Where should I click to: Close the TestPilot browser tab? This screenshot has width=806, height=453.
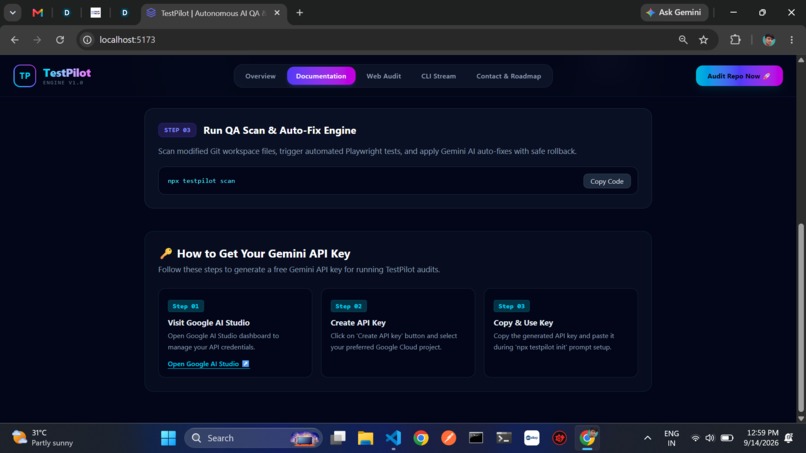click(277, 13)
